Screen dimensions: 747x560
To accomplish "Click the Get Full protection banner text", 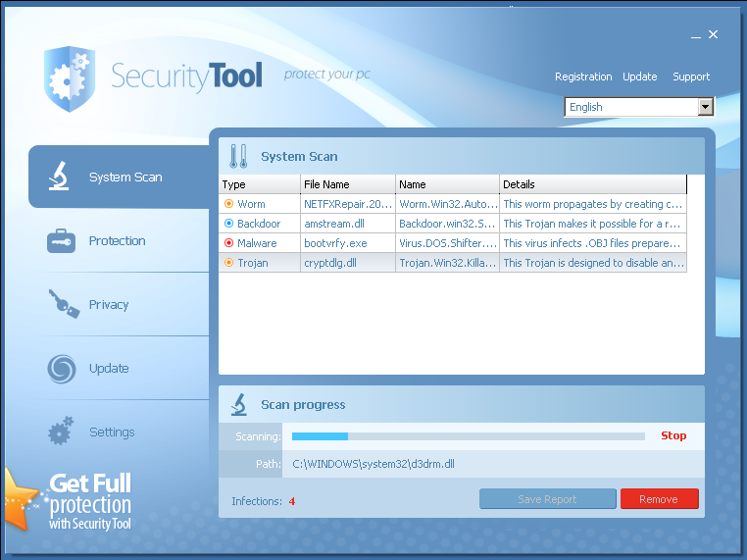I will click(x=90, y=501).
